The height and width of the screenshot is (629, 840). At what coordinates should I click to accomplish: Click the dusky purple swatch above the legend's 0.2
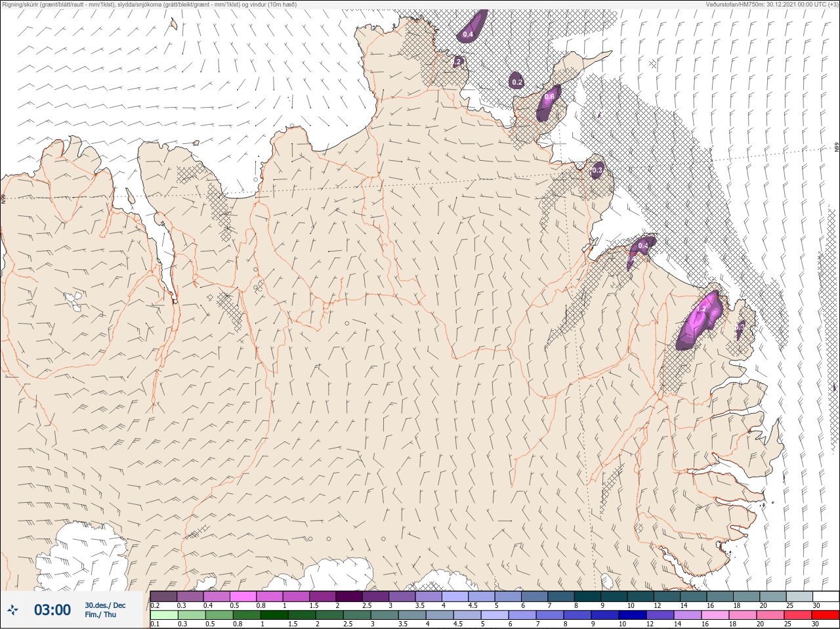point(163,596)
